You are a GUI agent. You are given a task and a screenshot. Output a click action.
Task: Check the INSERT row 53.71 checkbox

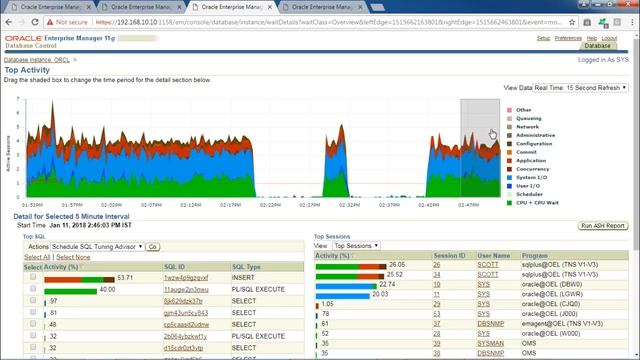33,277
